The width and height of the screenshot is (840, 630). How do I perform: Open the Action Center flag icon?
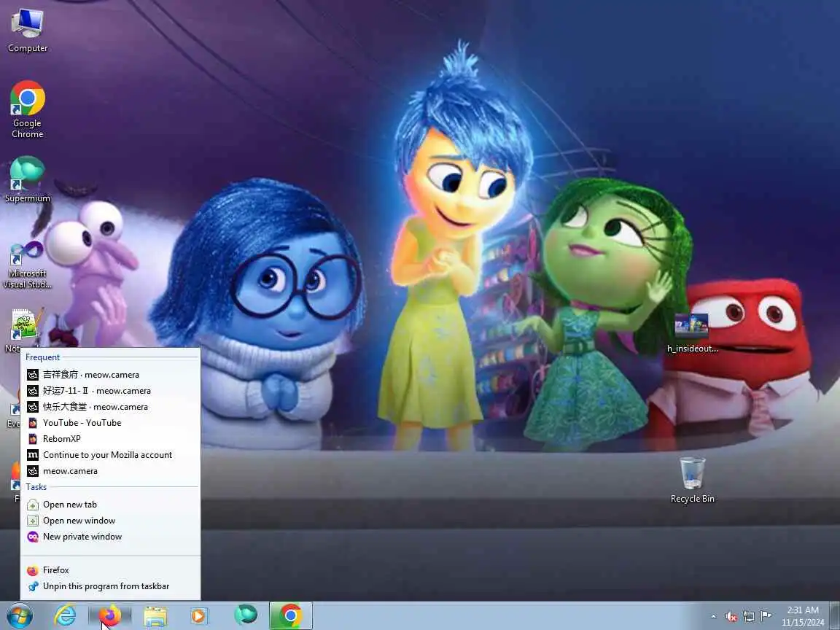tap(766, 616)
